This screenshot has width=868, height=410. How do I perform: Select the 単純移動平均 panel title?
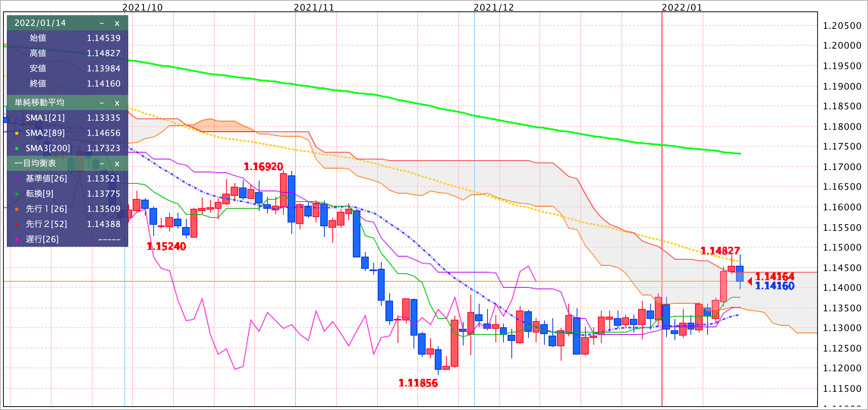pyautogui.click(x=39, y=102)
